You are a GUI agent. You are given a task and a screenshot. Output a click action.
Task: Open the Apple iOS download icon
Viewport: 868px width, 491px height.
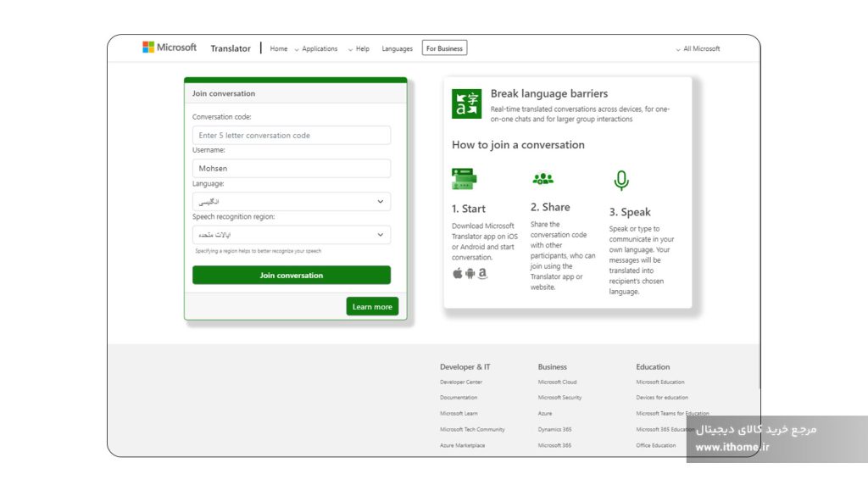[457, 273]
